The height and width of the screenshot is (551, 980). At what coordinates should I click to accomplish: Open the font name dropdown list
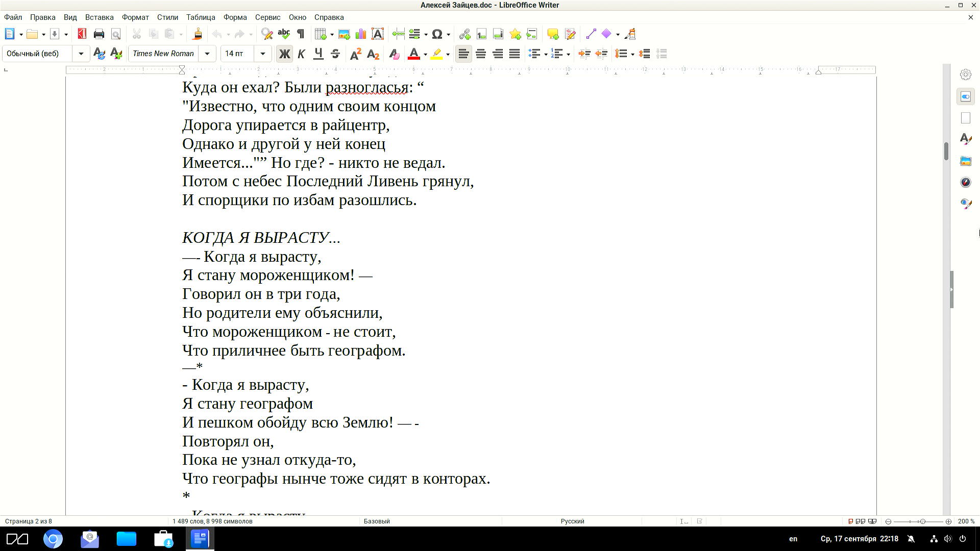pyautogui.click(x=207, y=54)
